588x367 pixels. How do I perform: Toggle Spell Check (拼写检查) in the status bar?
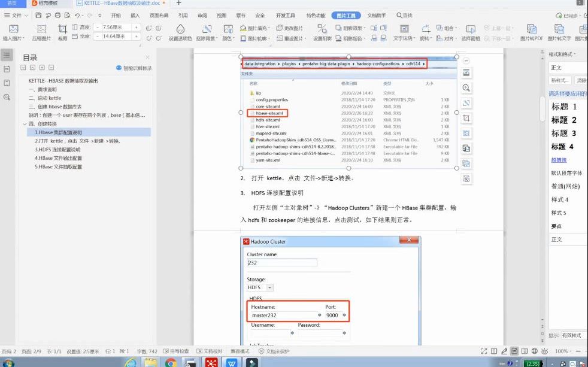pos(176,351)
